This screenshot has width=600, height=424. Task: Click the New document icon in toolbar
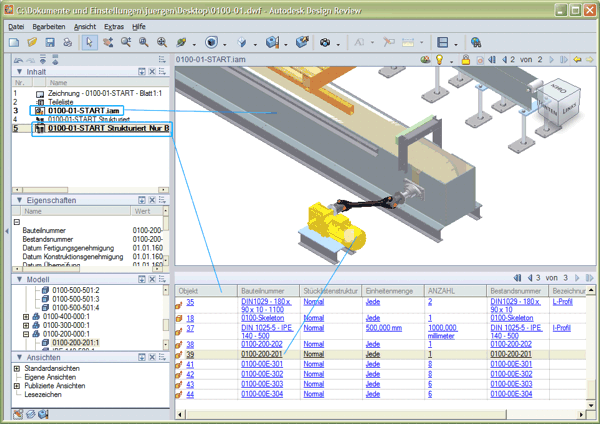click(14, 42)
